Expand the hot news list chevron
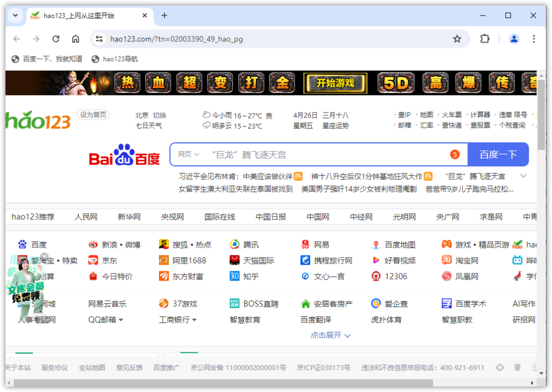The height and width of the screenshot is (392, 552). coord(524,176)
